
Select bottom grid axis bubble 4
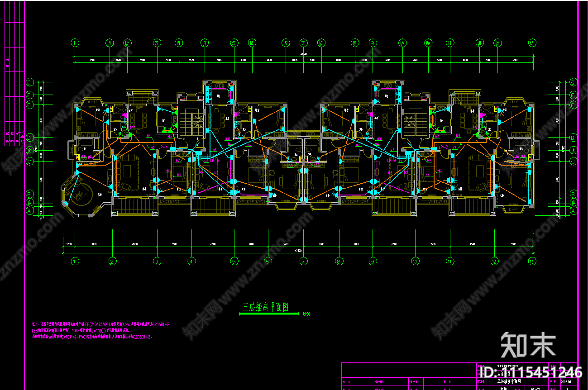click(191, 261)
